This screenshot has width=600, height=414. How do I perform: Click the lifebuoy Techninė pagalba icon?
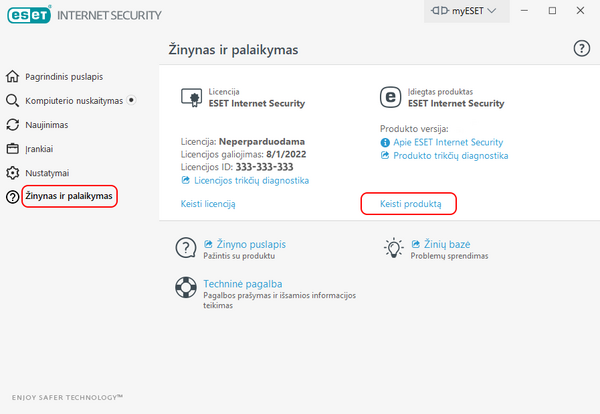[x=186, y=287]
